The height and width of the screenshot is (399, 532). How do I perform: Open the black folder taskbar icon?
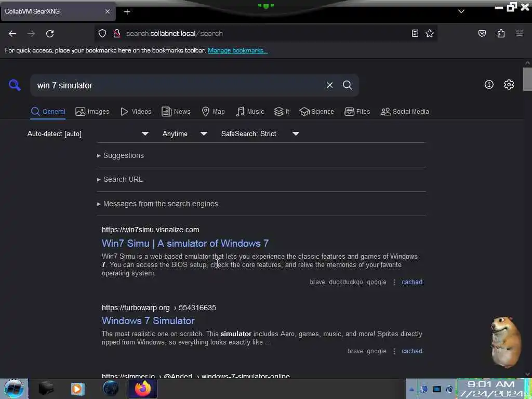click(46, 389)
